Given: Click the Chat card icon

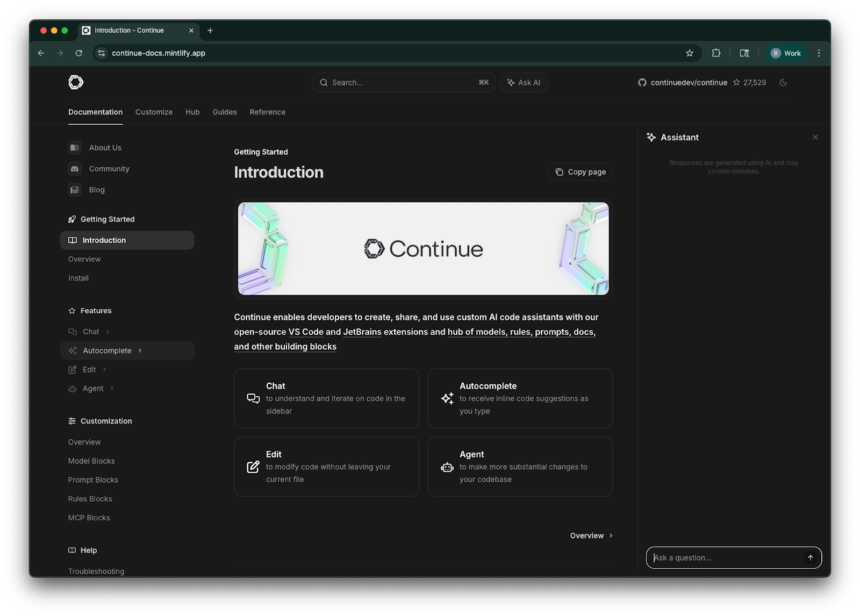Looking at the screenshot, I should tap(253, 398).
